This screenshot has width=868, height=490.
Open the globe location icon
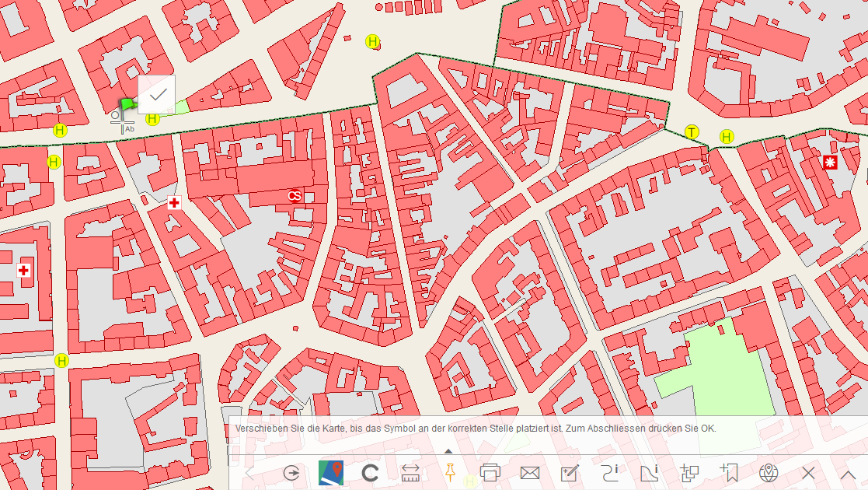[769, 473]
